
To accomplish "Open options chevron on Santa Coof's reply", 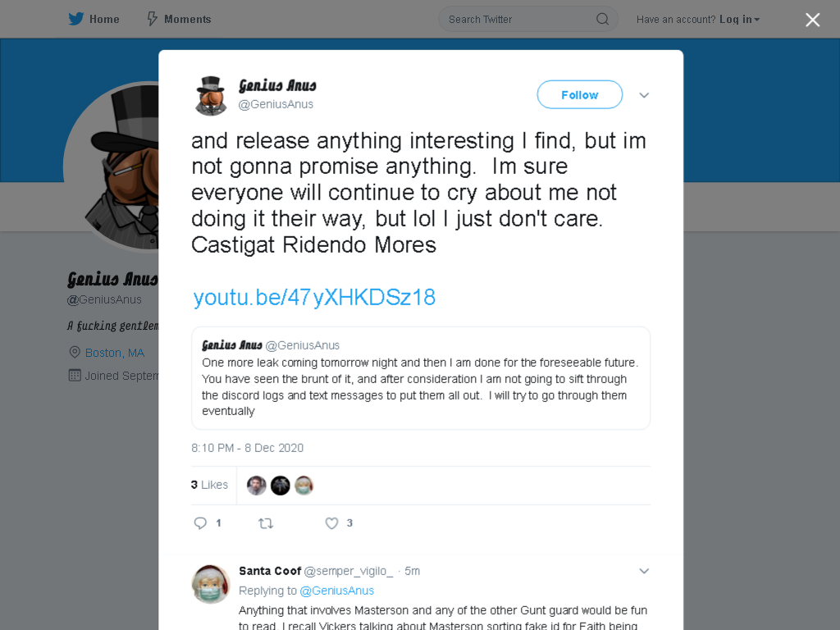I will (644, 571).
